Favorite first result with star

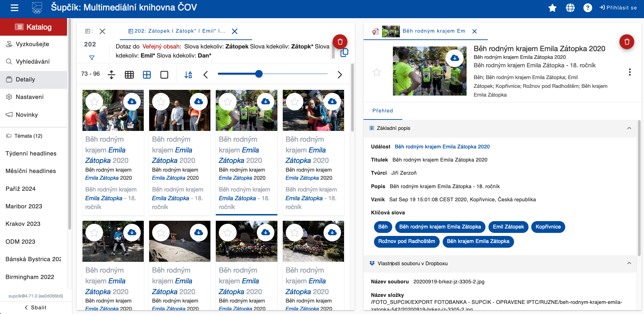pyautogui.click(x=94, y=102)
